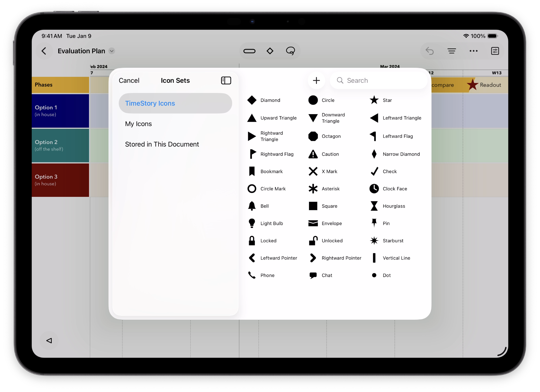Switch to My Icons set
The height and width of the screenshot is (392, 540).
(139, 124)
